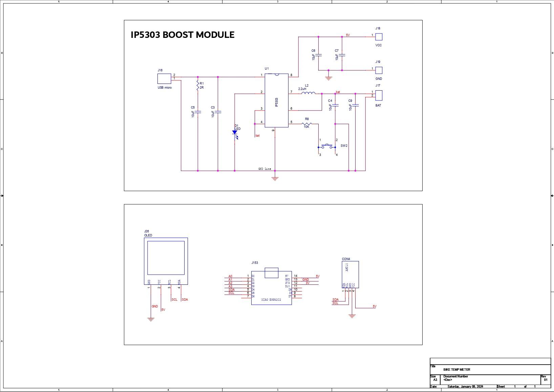Click the SDA net label on J153 pin 5
Image resolution: width=554 pixels, height=392 pixels.
(x=232, y=290)
